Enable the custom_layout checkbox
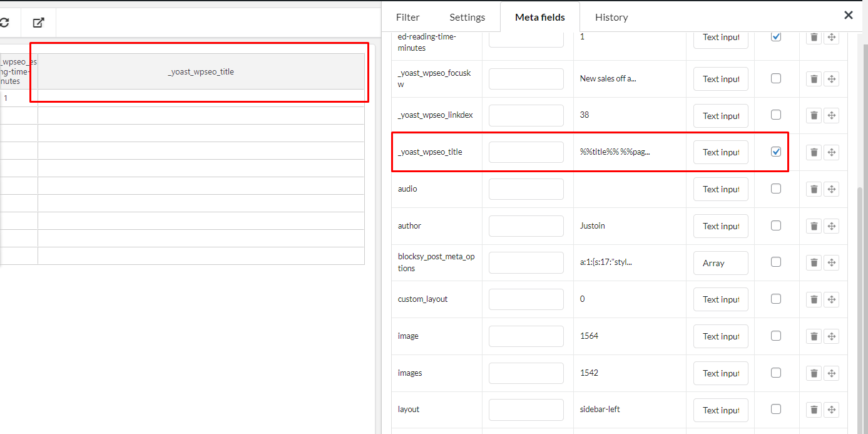This screenshot has height=434, width=868. [x=776, y=299]
